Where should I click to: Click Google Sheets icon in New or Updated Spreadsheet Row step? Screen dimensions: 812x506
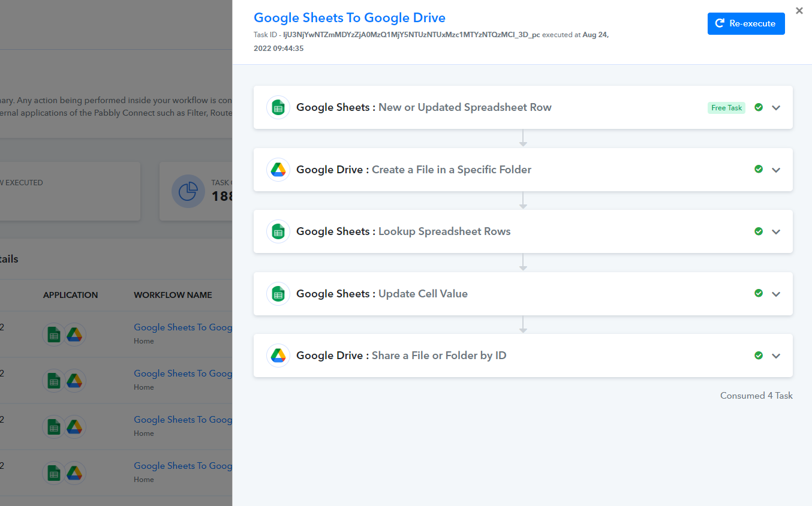pyautogui.click(x=278, y=107)
